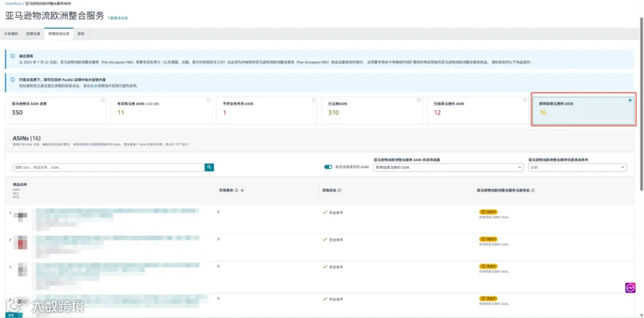
Task: Click the 310 registered ASIN count
Action: [333, 112]
